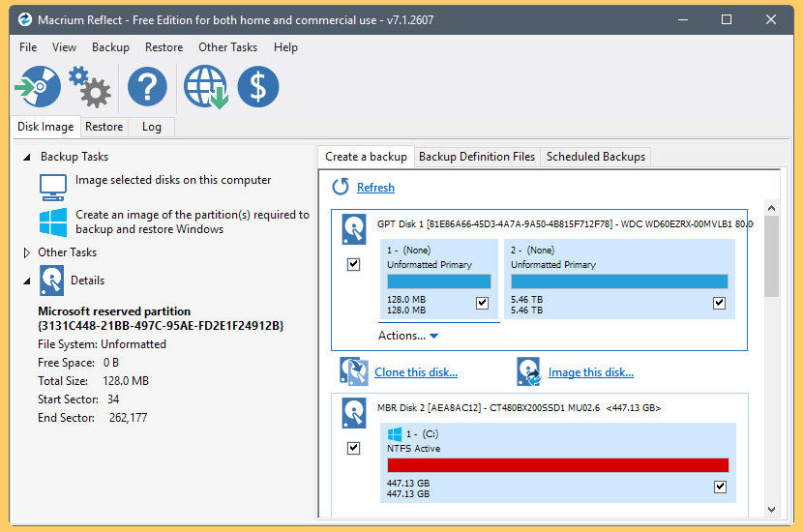Click the Image this disk icon
803x532 pixels.
(x=528, y=371)
